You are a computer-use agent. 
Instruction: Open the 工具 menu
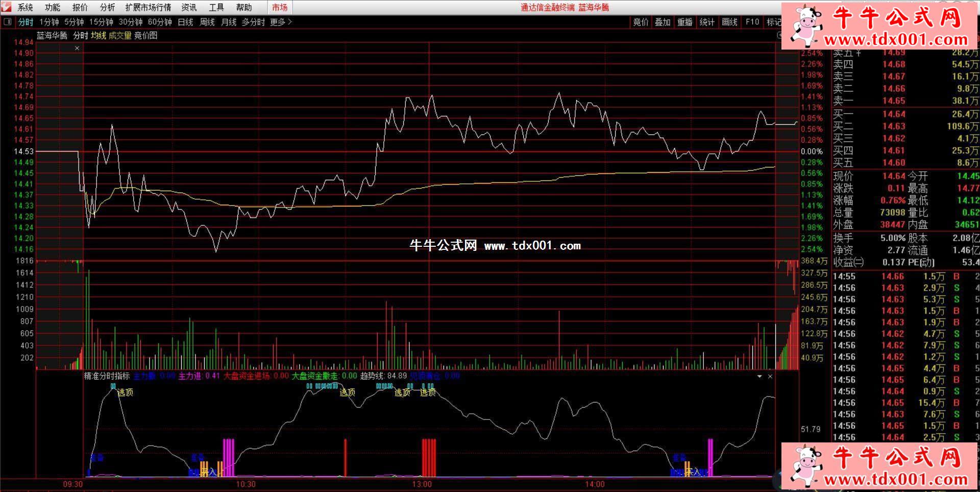[x=216, y=7]
